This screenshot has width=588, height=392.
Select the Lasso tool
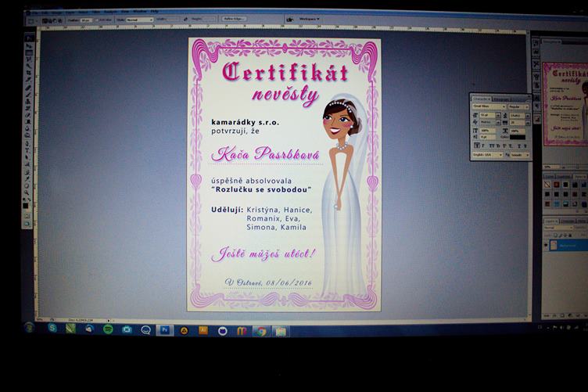point(29,59)
